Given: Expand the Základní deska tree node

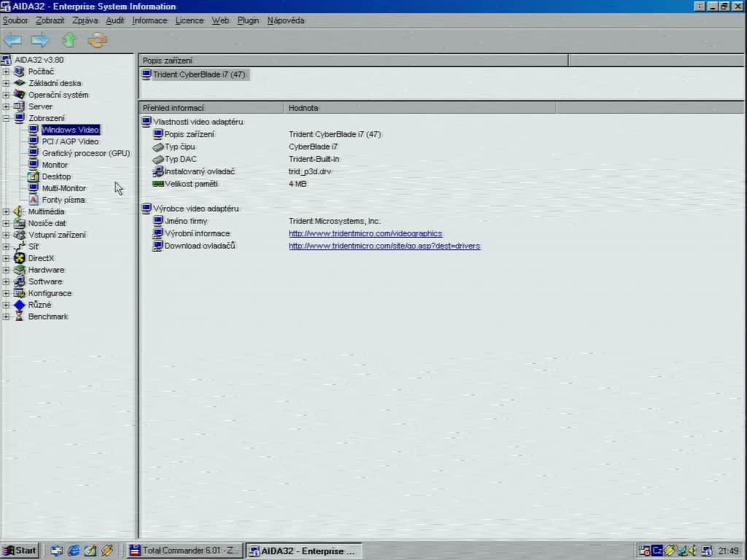Looking at the screenshot, I should 6,83.
